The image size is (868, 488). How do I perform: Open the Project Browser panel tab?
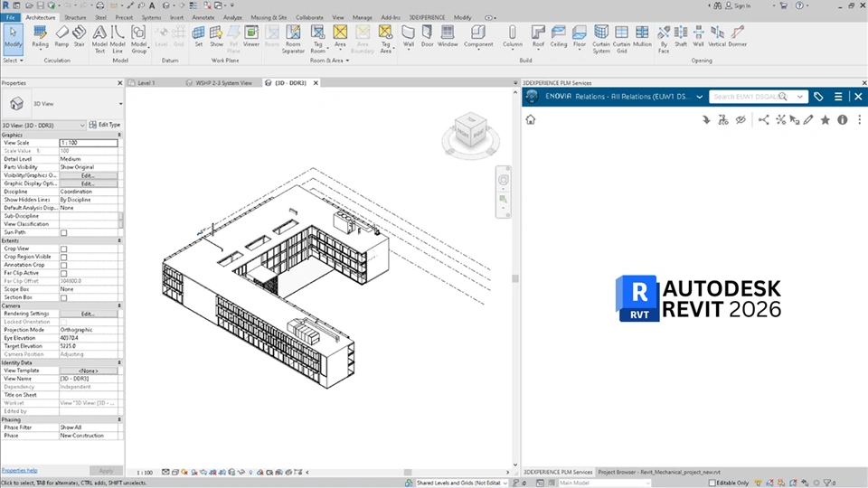(x=659, y=472)
